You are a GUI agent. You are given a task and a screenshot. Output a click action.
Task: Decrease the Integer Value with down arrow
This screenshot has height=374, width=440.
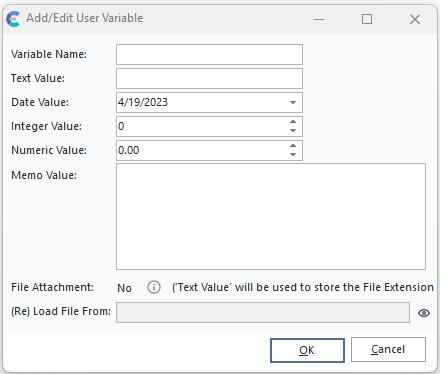pyautogui.click(x=293, y=130)
